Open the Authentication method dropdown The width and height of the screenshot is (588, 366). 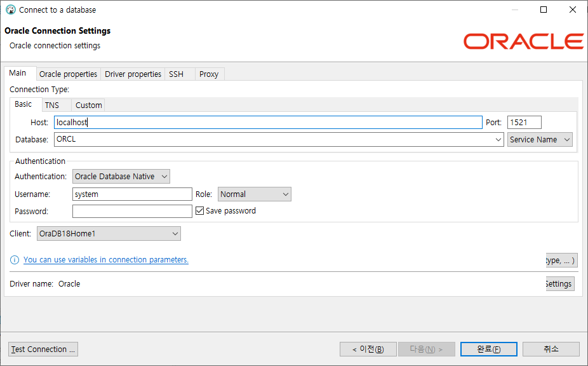click(x=121, y=177)
